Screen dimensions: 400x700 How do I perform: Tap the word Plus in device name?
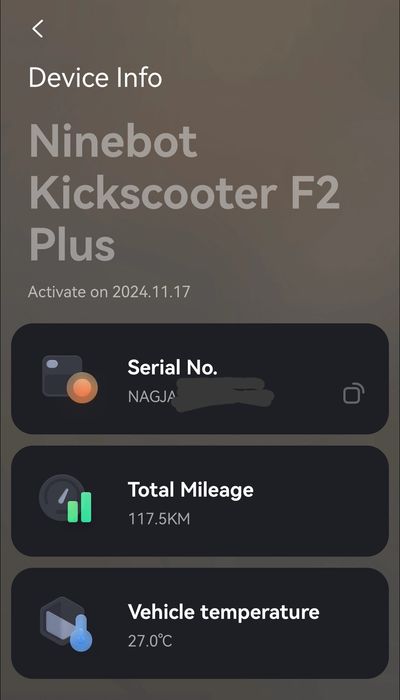[x=72, y=244]
